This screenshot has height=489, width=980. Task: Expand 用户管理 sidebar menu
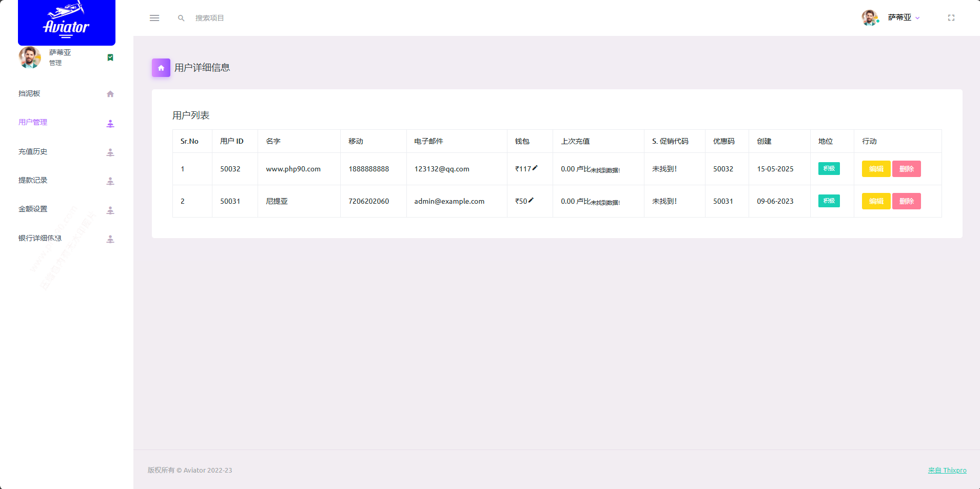(x=33, y=122)
